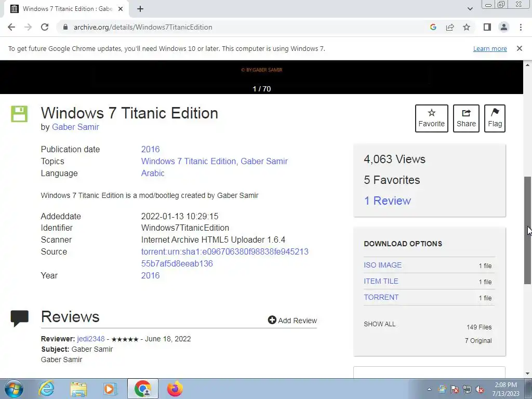
Task: Open the Windows Start menu
Action: (x=14, y=389)
